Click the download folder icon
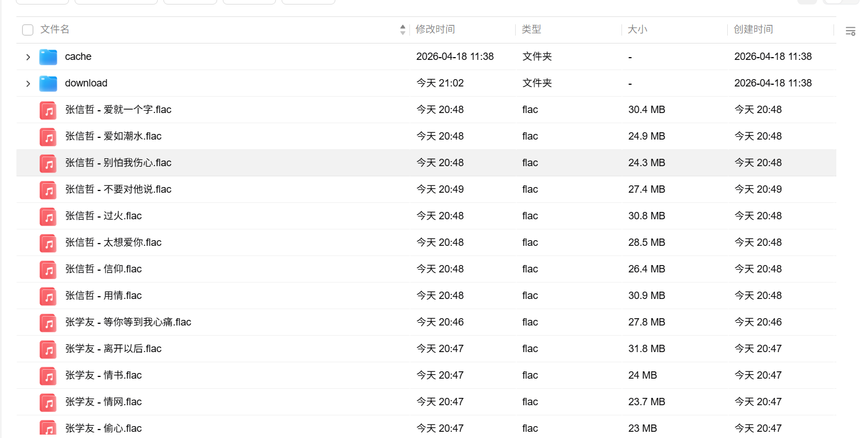 click(x=48, y=83)
